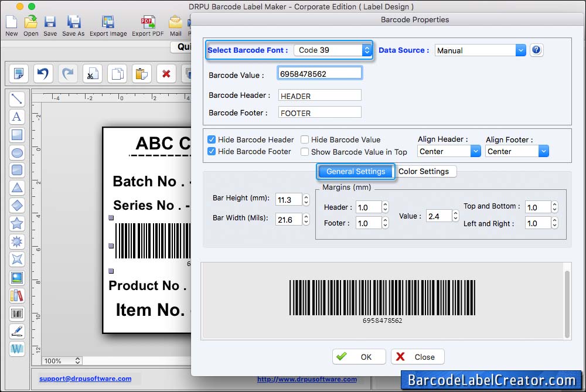Click the Copy icon
This screenshot has height=392, width=586.
pyautogui.click(x=117, y=73)
